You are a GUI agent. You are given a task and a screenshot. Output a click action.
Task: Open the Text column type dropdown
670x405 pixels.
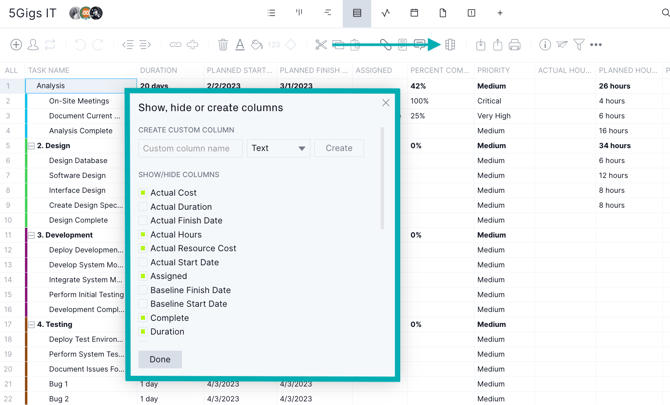pos(279,148)
